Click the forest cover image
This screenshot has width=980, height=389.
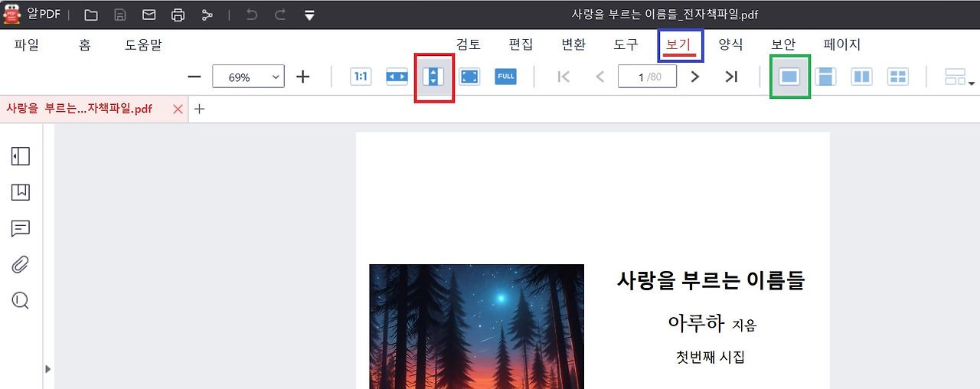[x=476, y=327]
